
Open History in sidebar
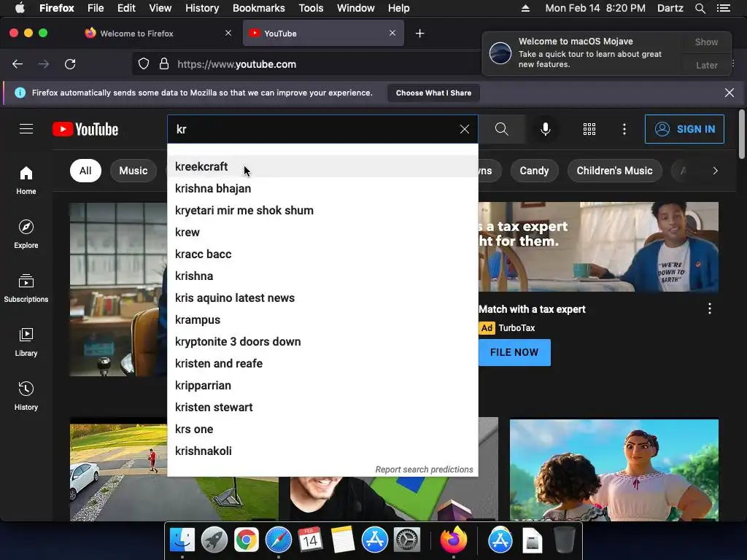click(26, 396)
